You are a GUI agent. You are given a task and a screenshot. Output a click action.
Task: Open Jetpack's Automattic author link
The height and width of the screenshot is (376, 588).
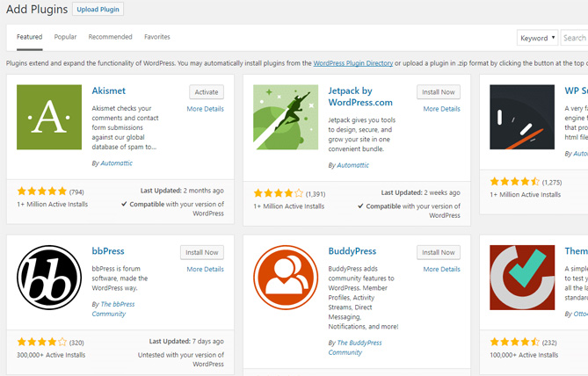click(x=352, y=165)
